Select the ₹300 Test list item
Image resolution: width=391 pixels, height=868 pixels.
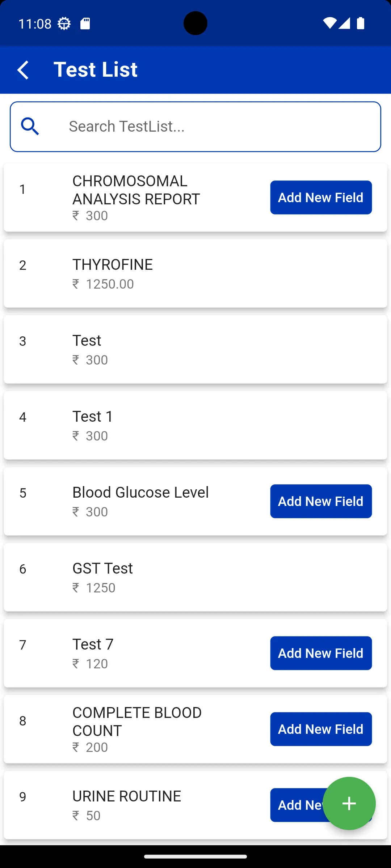tap(195, 349)
